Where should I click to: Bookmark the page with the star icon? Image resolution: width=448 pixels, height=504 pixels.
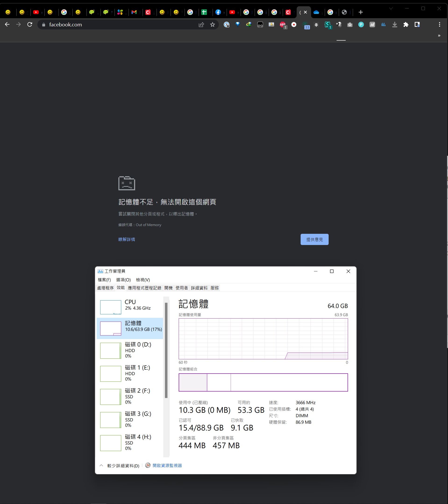(x=213, y=24)
